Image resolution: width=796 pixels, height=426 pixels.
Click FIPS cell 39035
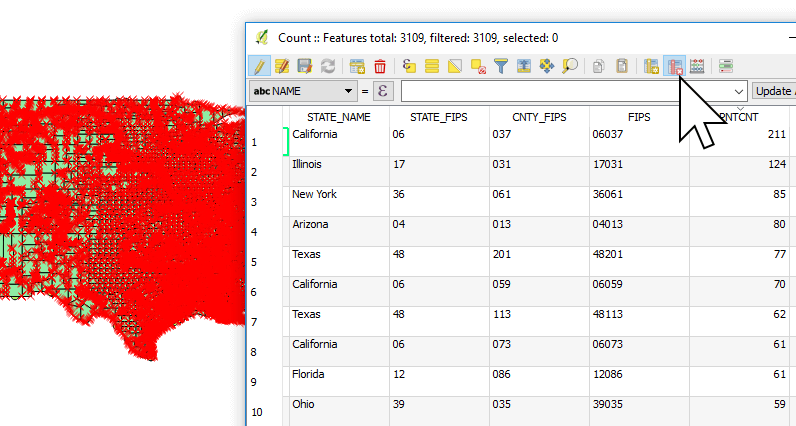click(639, 411)
